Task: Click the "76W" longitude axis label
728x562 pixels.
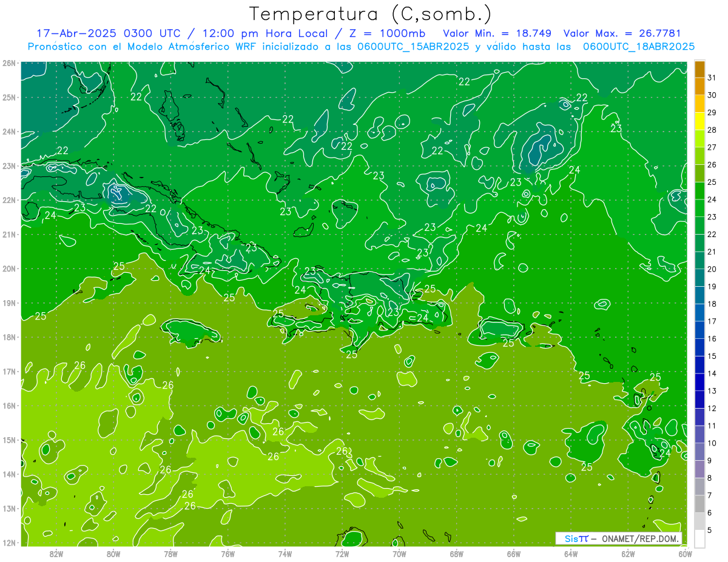Action: pyautogui.click(x=228, y=554)
